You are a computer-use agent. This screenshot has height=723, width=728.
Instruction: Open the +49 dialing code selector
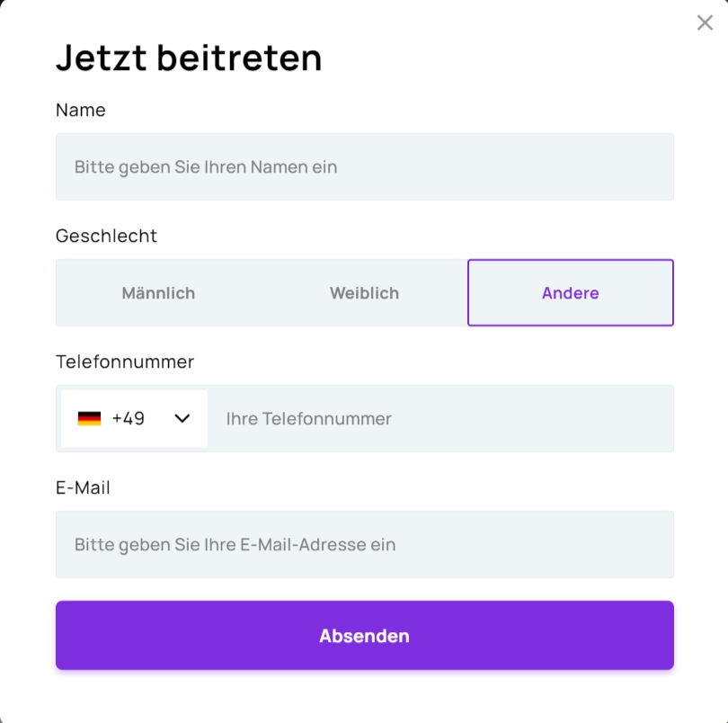pyautogui.click(x=134, y=418)
